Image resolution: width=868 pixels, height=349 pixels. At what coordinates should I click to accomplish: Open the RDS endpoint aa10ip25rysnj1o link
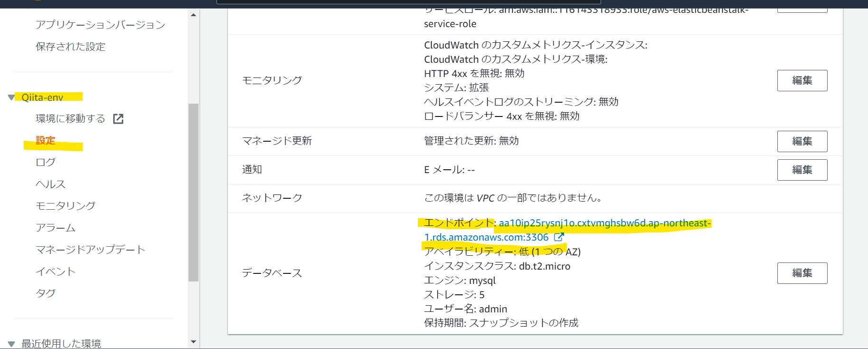tap(567, 230)
